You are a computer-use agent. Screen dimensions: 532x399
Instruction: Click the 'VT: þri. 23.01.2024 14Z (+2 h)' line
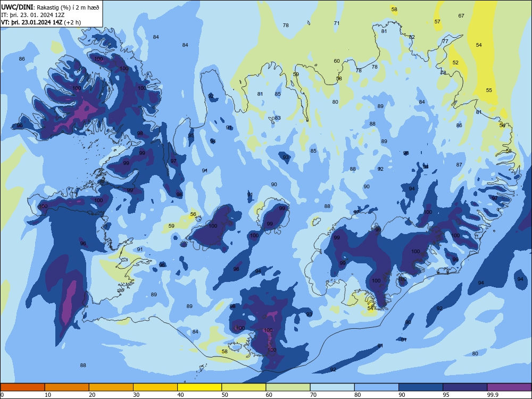click(41, 22)
